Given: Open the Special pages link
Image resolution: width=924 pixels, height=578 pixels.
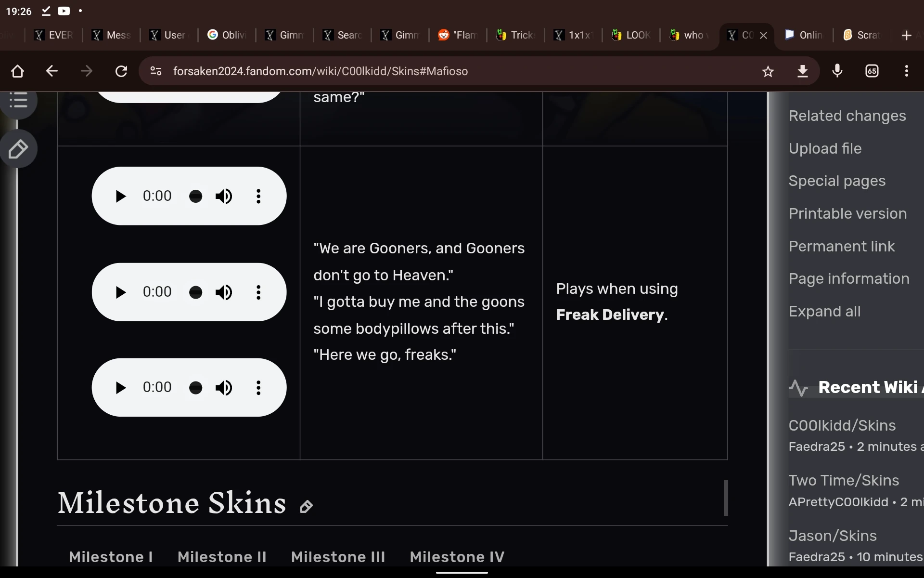Looking at the screenshot, I should click(837, 181).
